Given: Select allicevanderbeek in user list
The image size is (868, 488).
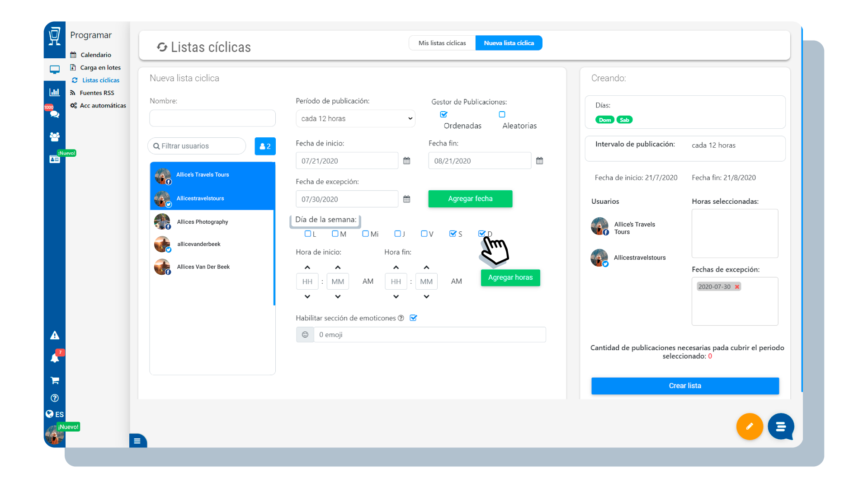Looking at the screenshot, I should (212, 244).
